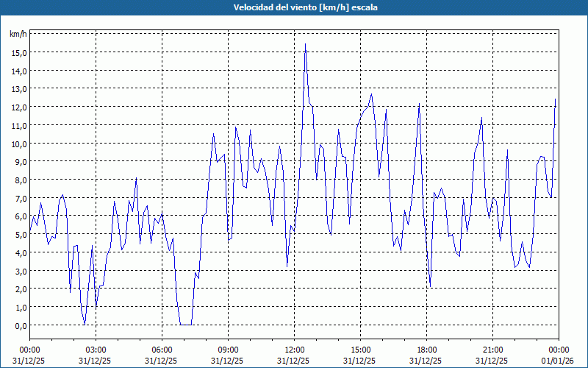588x368 pixels.
Task: Select the 15,0 y-axis label
Action: coord(19,53)
